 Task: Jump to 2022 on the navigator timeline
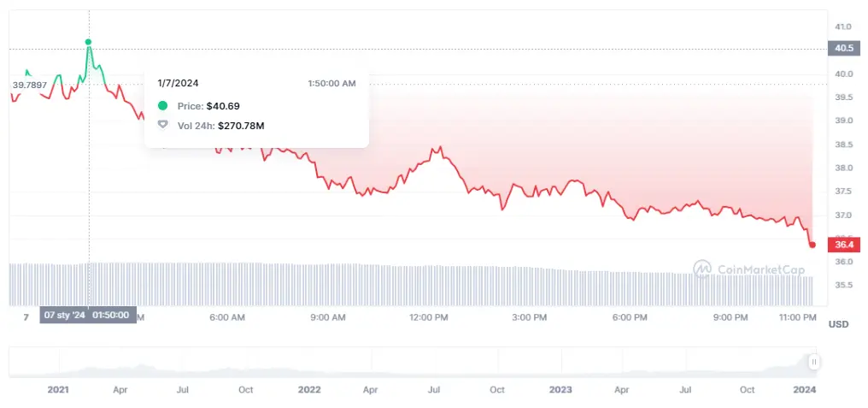pyautogui.click(x=308, y=390)
